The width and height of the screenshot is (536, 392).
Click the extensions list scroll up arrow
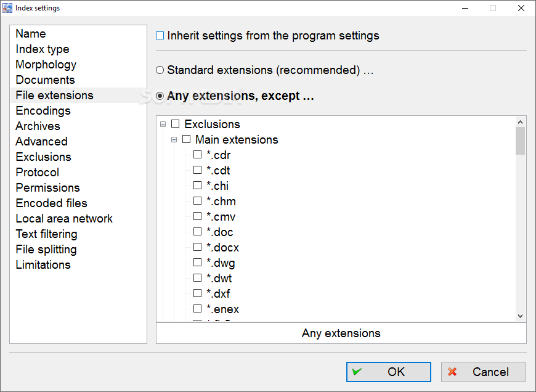coord(520,122)
